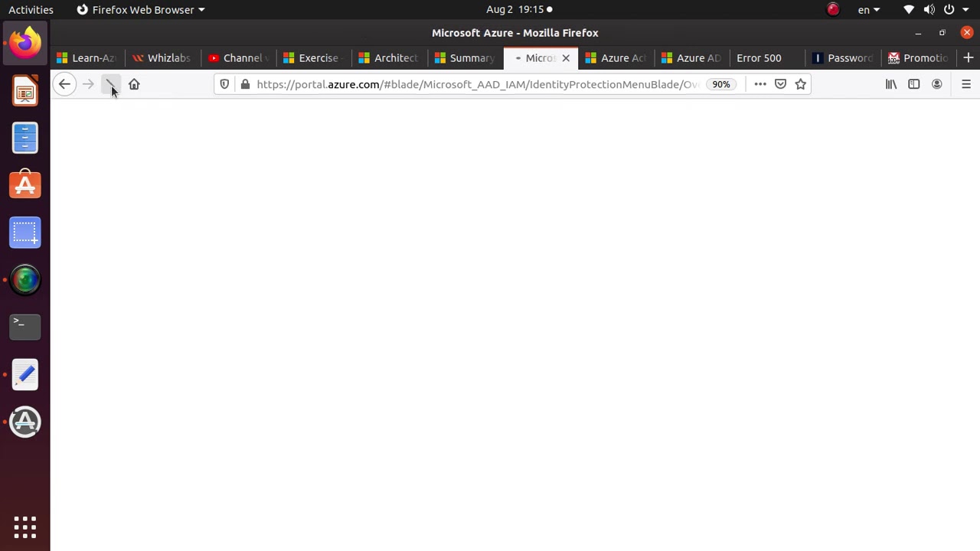Image resolution: width=980 pixels, height=551 pixels.
Task: Open the text editor pen icon in dock
Action: click(25, 374)
